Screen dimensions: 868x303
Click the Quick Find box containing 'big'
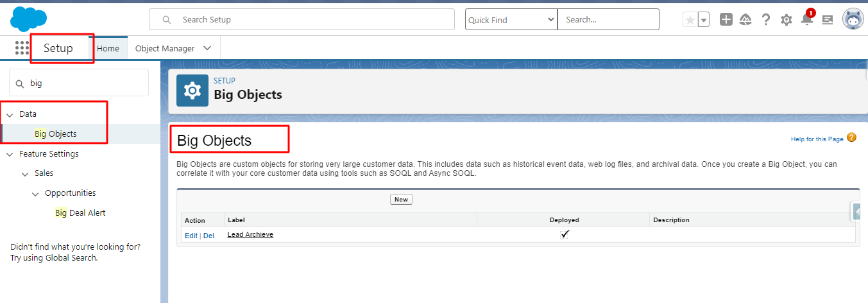pyautogui.click(x=79, y=83)
